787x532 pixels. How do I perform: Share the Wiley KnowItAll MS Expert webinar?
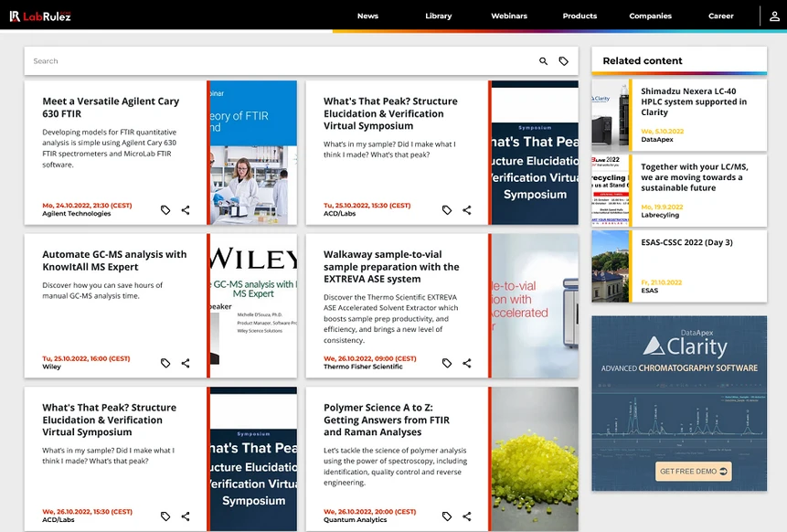(x=186, y=363)
